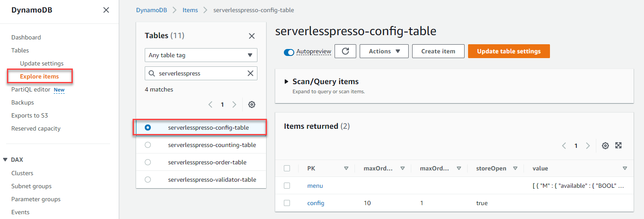Select all items header checkbox
644x219 pixels.
click(287, 168)
